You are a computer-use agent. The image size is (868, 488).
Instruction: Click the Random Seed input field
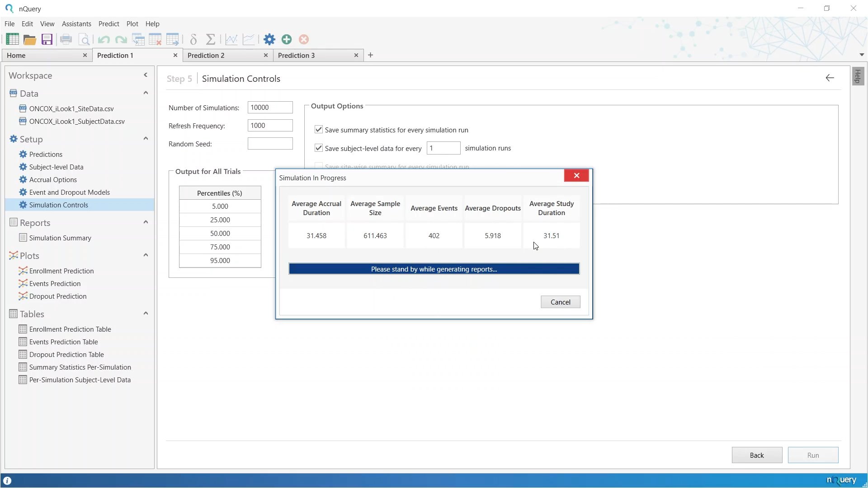click(270, 143)
